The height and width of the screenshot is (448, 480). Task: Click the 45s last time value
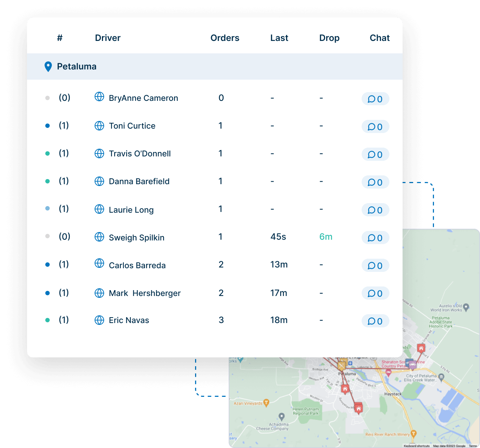click(278, 237)
